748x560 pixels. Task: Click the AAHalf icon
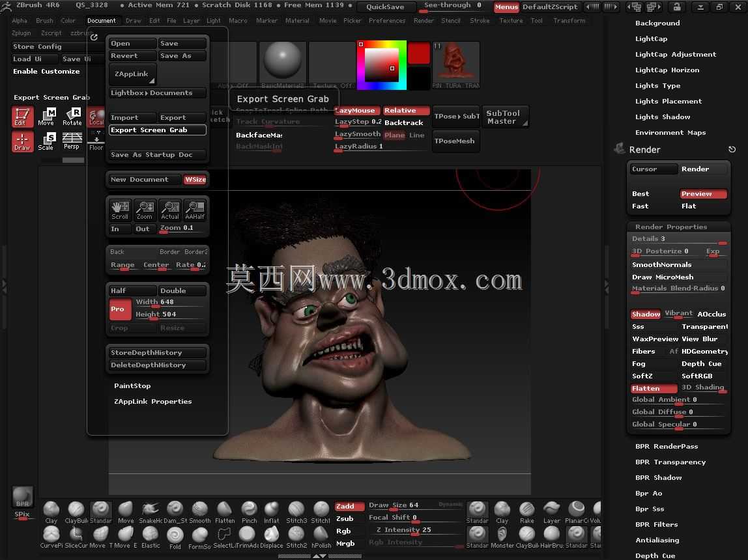tap(195, 210)
